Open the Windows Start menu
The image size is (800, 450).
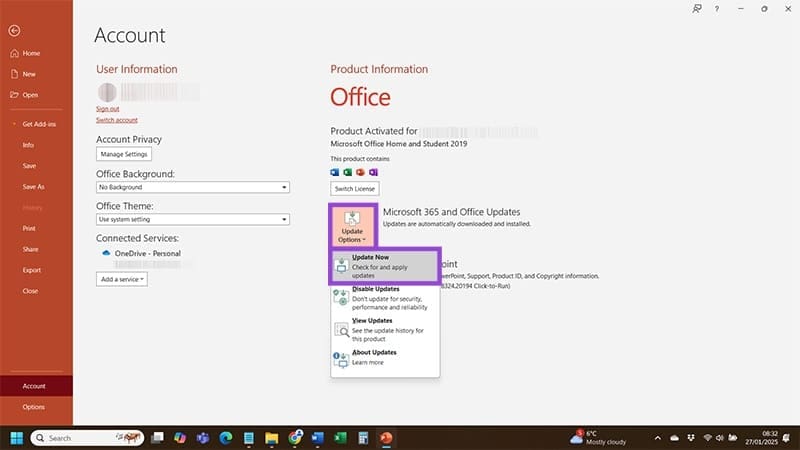(x=16, y=437)
